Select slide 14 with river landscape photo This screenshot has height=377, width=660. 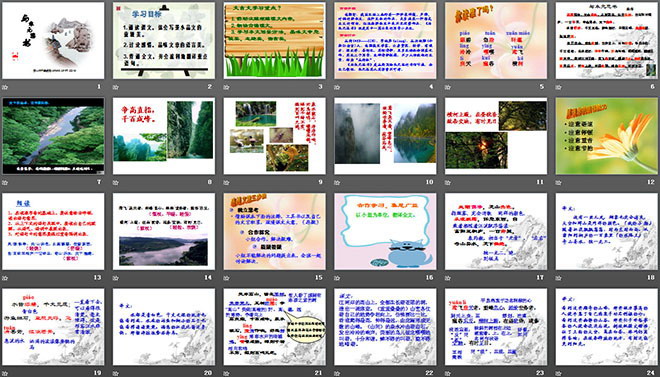164,231
